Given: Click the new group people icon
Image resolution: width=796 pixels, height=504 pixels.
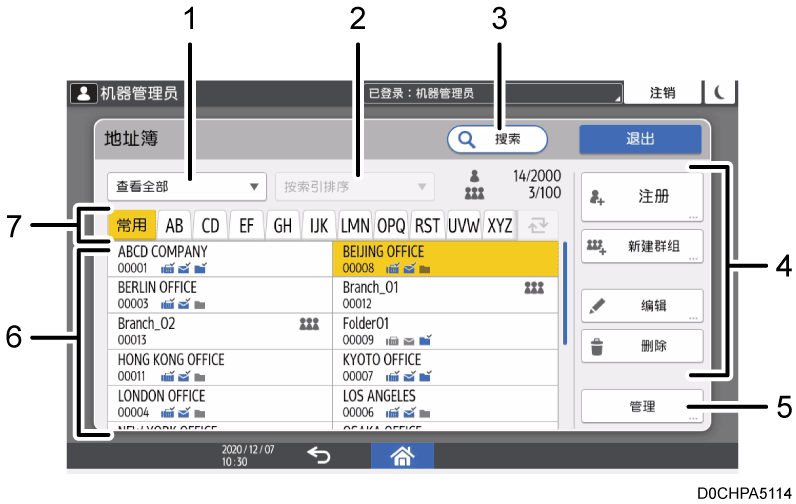Looking at the screenshot, I should 598,245.
